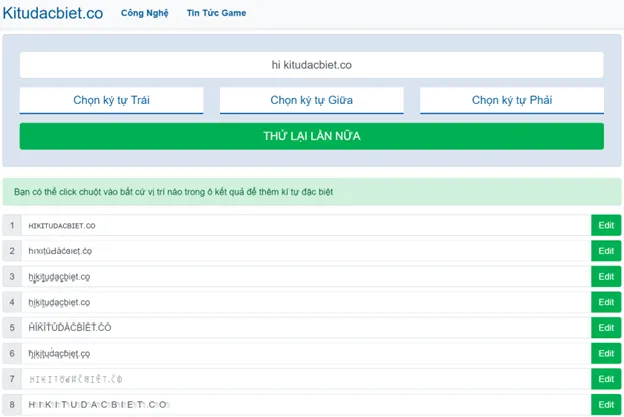Click Edit button for result row 3
This screenshot has width=624, height=417.
click(x=605, y=276)
